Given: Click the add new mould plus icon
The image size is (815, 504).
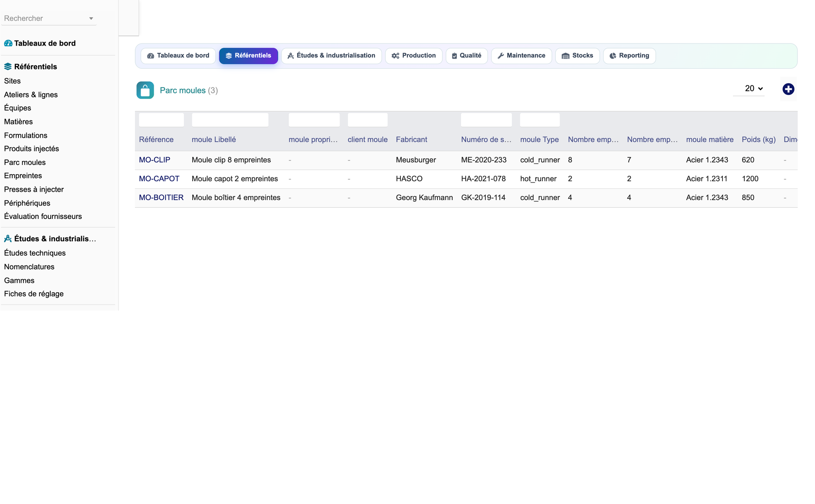Looking at the screenshot, I should (x=788, y=89).
